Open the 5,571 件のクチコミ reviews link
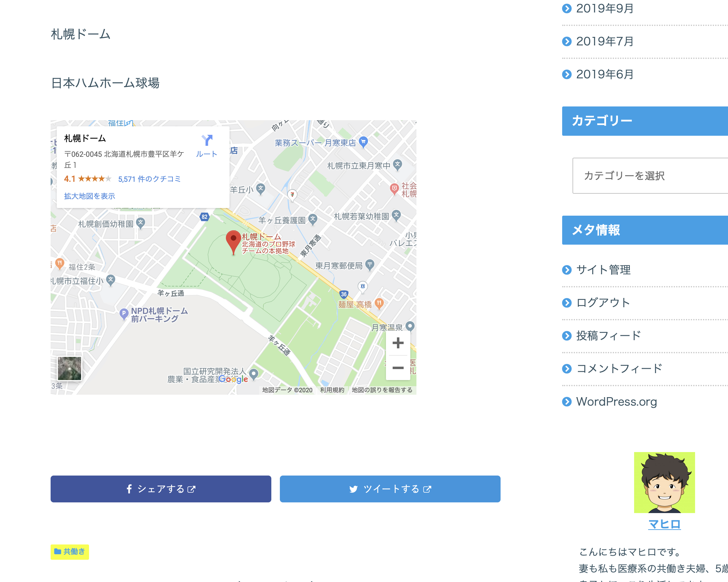Screen dimensions: 728x582 pos(149,179)
